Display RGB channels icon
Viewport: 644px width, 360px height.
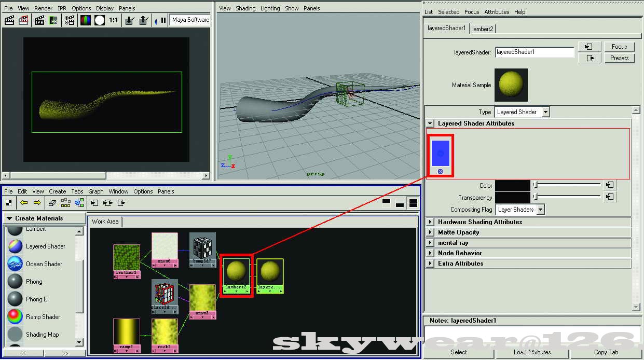[x=85, y=20]
